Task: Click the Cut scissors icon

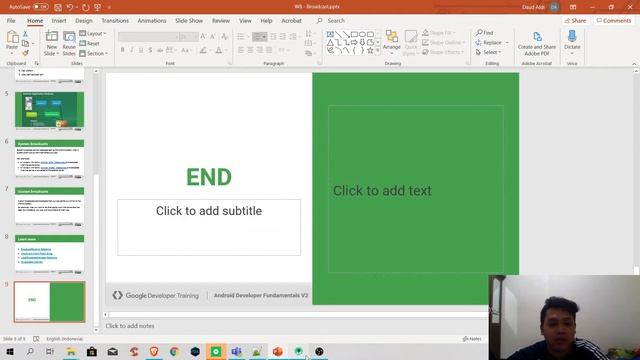Action: 25,34
